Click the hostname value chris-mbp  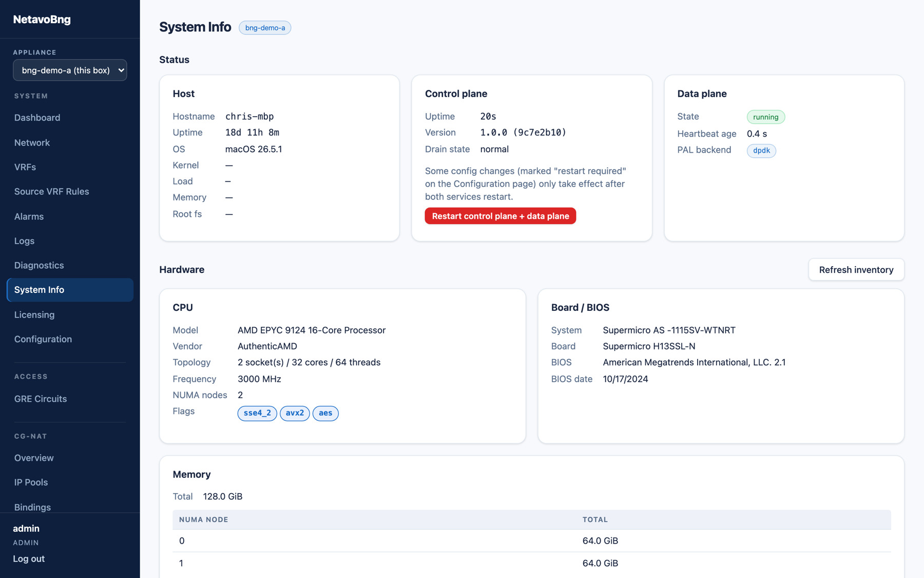pos(249,117)
